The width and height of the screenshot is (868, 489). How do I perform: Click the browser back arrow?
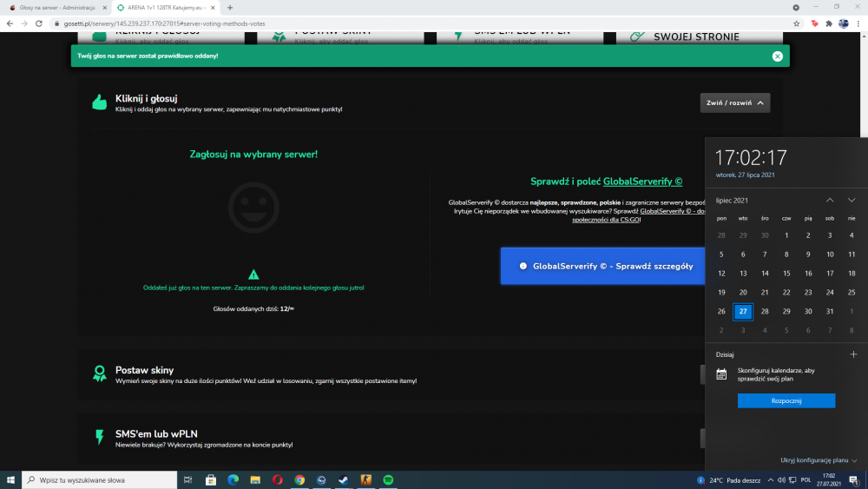[10, 23]
